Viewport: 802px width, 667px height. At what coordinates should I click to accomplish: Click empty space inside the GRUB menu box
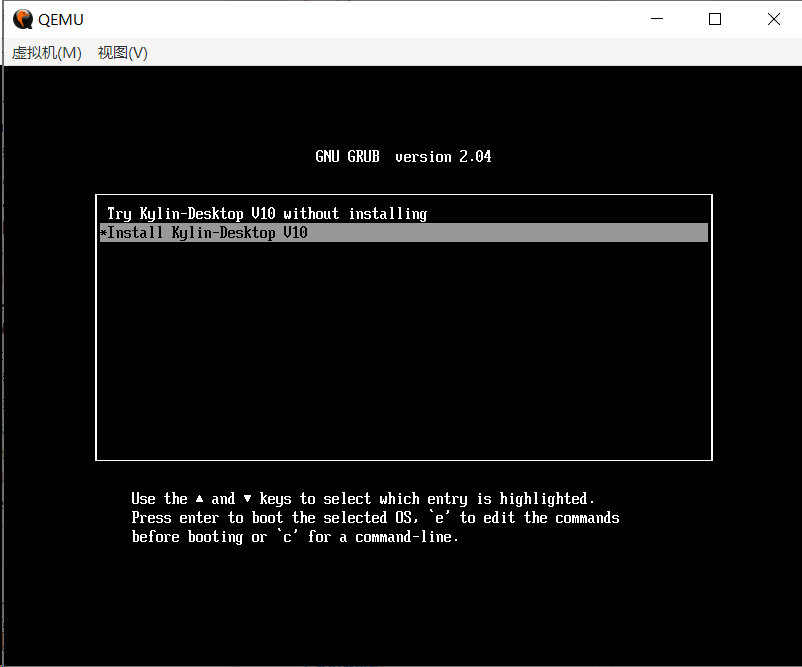pyautogui.click(x=403, y=350)
